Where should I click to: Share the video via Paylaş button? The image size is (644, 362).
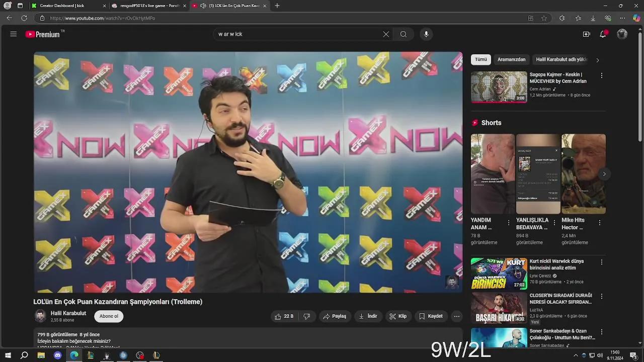pos(335,316)
